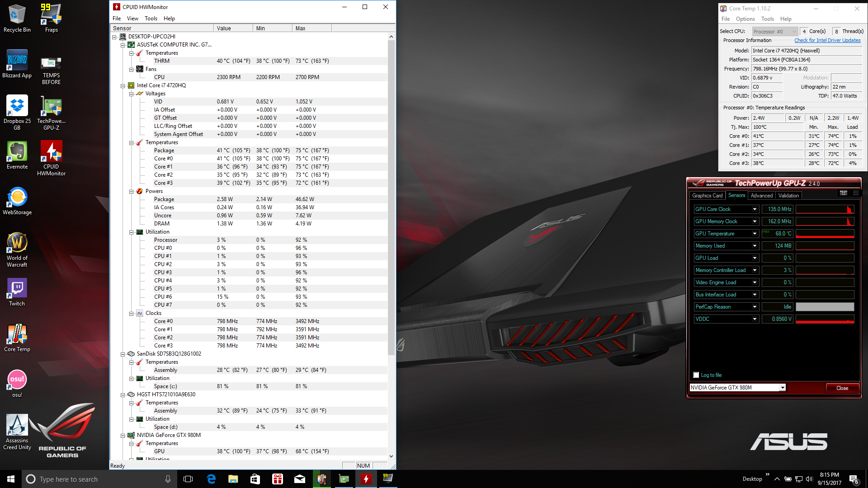Open the Mail app from the taskbar
868x488 pixels.
(x=300, y=479)
